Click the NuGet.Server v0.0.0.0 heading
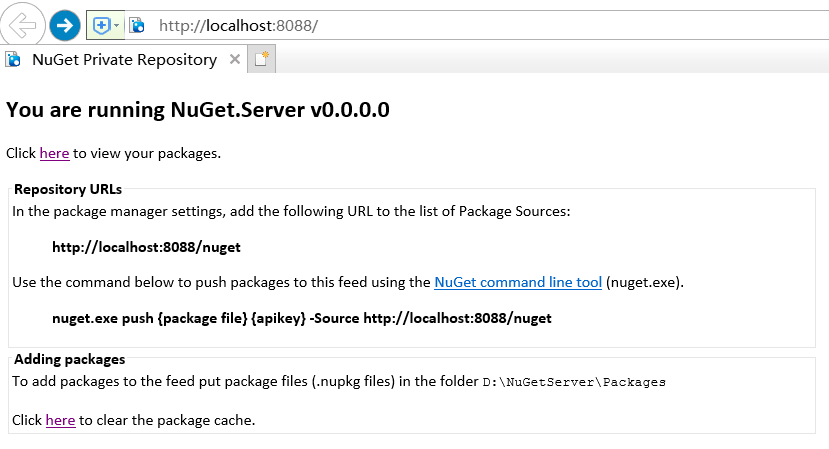This screenshot has width=829, height=449. coord(198,110)
